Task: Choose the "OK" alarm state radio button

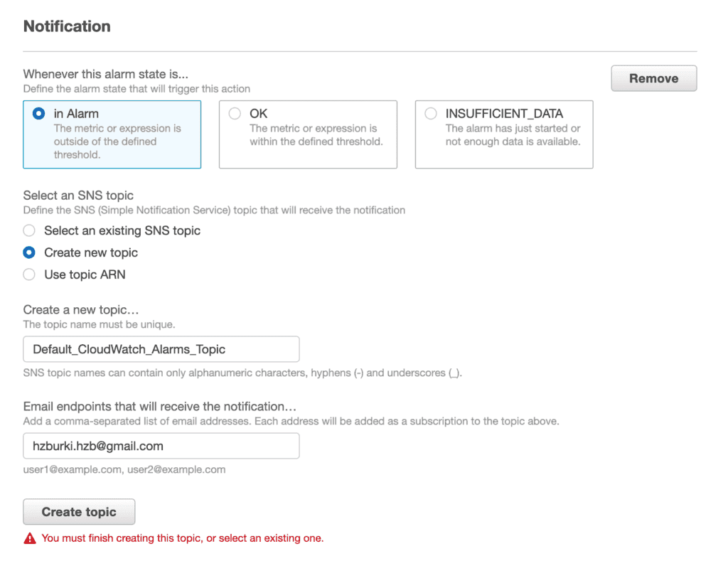Action: 235,114
